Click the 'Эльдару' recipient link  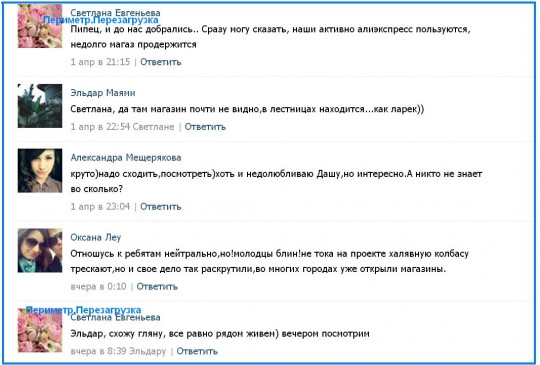pyautogui.click(x=148, y=351)
